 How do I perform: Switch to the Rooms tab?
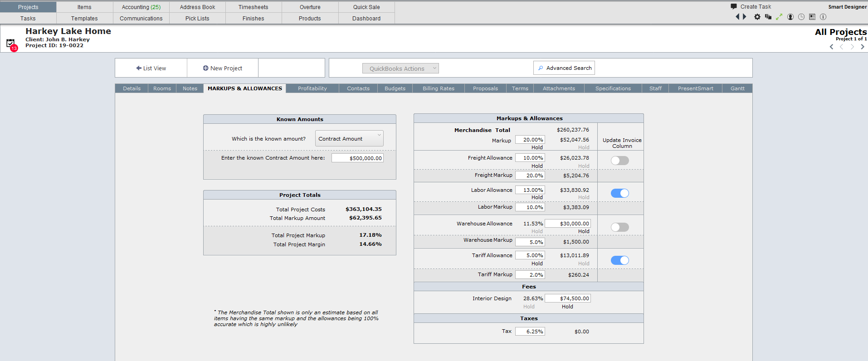(x=162, y=88)
